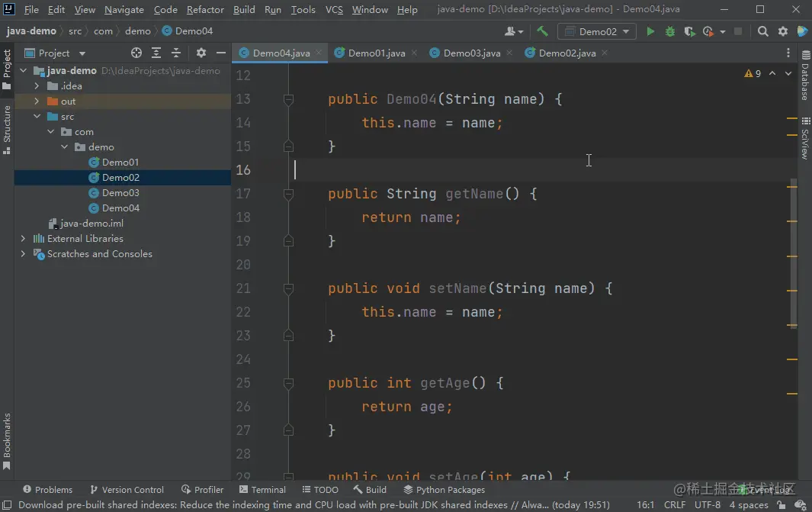Collapse the java-demo root node

click(x=24, y=70)
